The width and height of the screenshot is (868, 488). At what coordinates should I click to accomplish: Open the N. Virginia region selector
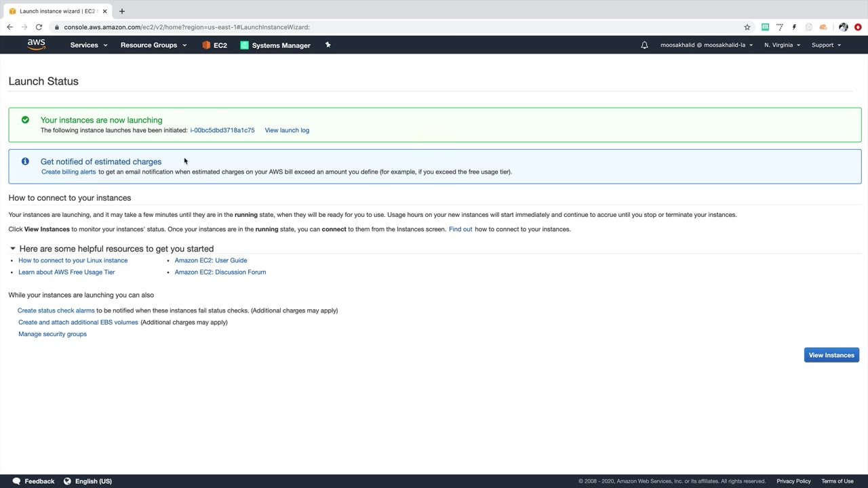[x=782, y=45]
